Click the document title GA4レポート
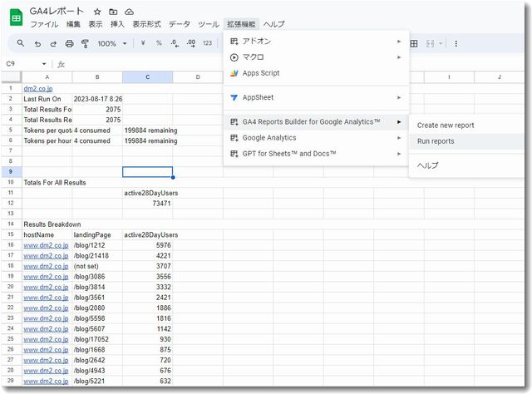The height and width of the screenshot is (394, 532). click(x=57, y=11)
